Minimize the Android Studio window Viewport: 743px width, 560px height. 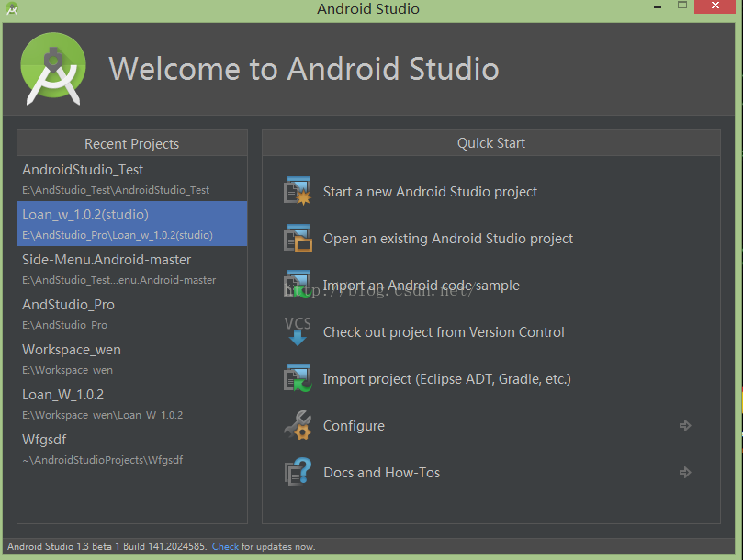click(x=658, y=7)
